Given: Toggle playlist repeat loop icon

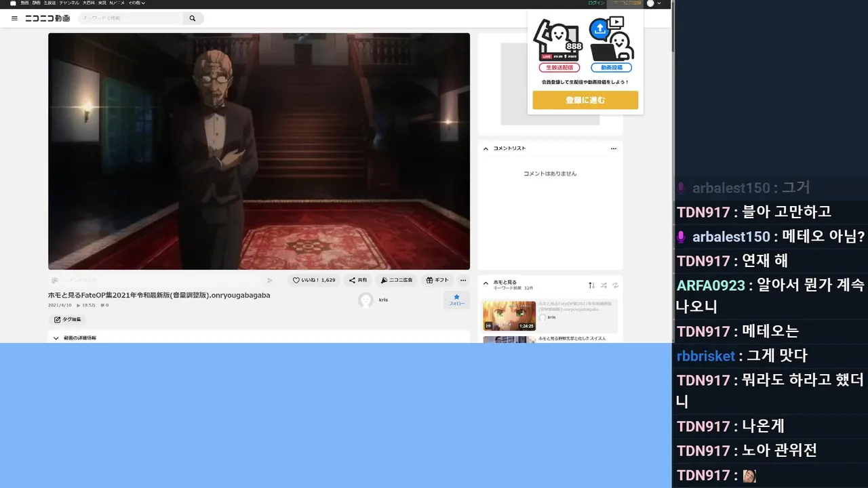Looking at the screenshot, I should pos(616,285).
